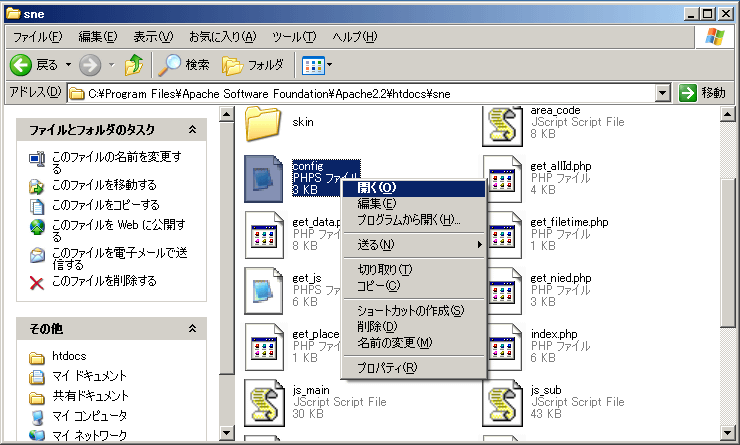Click the address path field
This screenshot has height=445, width=740.
pyautogui.click(x=362, y=93)
